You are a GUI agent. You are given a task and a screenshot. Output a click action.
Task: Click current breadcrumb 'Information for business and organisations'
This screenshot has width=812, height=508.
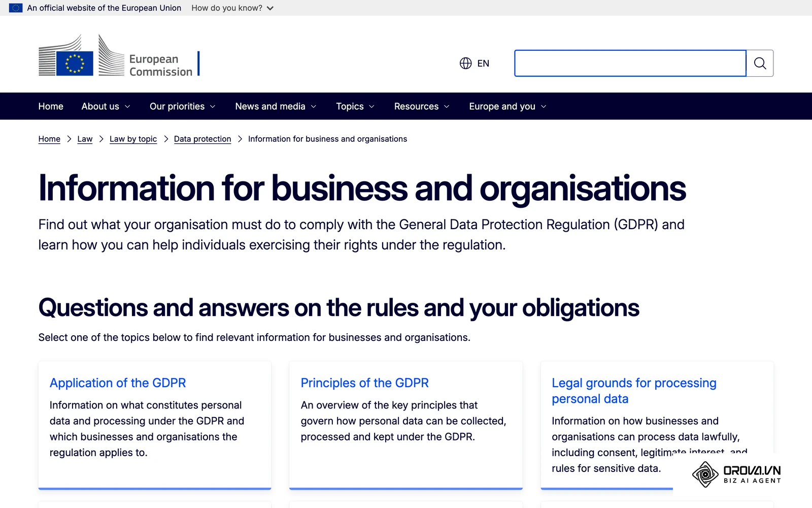327,139
